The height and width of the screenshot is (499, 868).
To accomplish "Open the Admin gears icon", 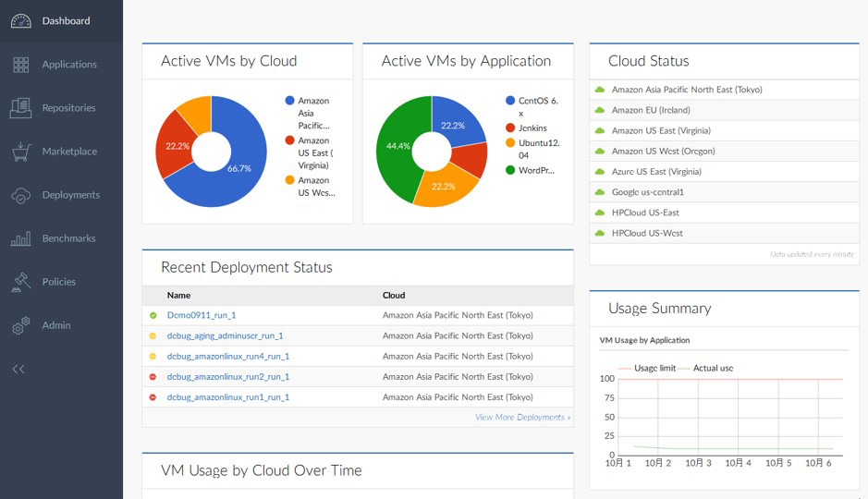I will [20, 325].
